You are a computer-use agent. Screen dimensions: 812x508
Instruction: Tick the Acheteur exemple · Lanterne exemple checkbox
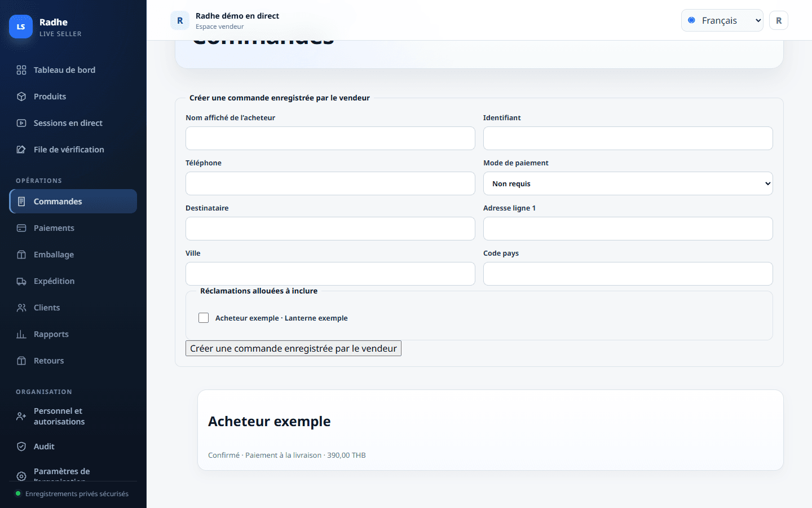pyautogui.click(x=204, y=318)
